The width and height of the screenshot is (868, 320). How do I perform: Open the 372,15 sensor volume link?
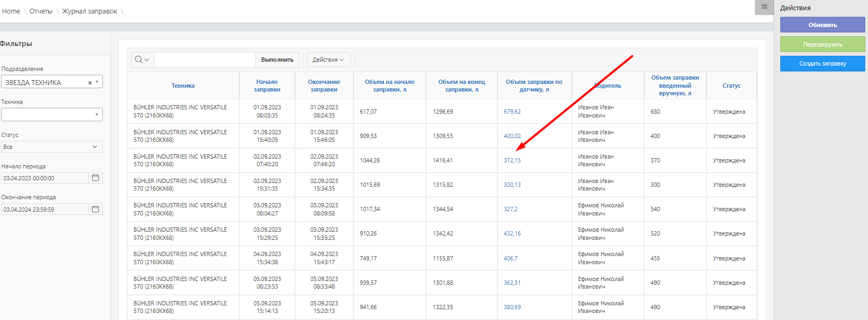pos(512,161)
